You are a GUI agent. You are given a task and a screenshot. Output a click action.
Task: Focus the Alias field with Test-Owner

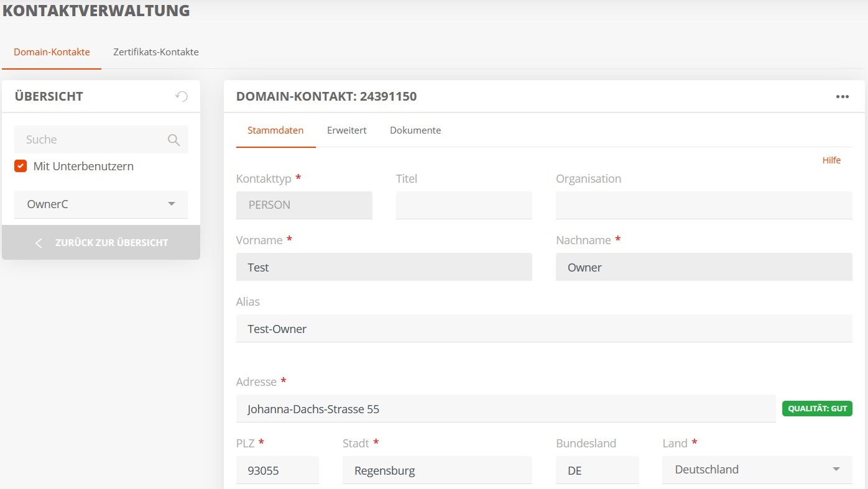(x=544, y=329)
